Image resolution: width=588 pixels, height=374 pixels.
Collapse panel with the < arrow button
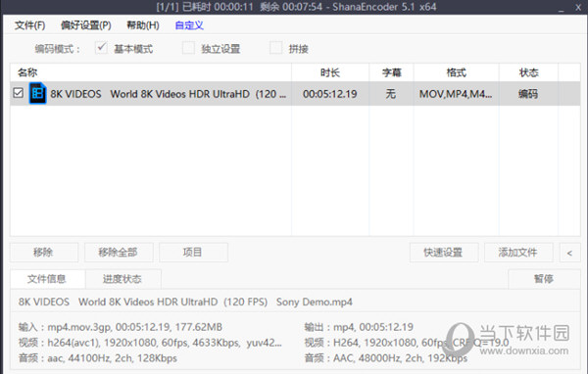(x=569, y=253)
